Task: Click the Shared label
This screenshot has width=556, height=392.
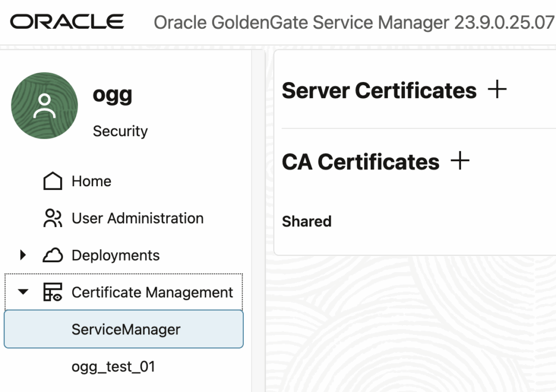Action: [306, 221]
